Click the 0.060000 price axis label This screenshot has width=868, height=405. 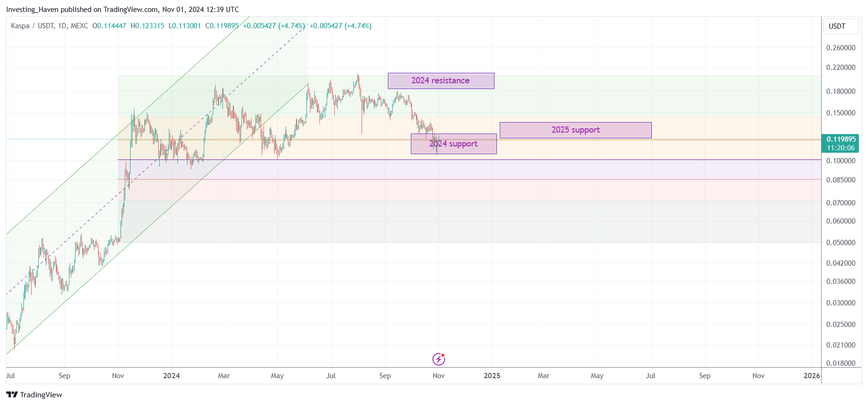pyautogui.click(x=841, y=221)
